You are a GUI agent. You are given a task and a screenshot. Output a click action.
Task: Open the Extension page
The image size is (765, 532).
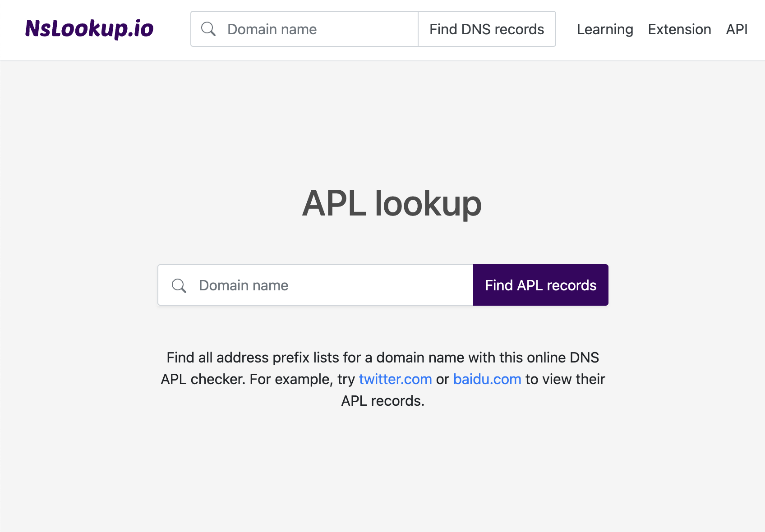coord(679,29)
